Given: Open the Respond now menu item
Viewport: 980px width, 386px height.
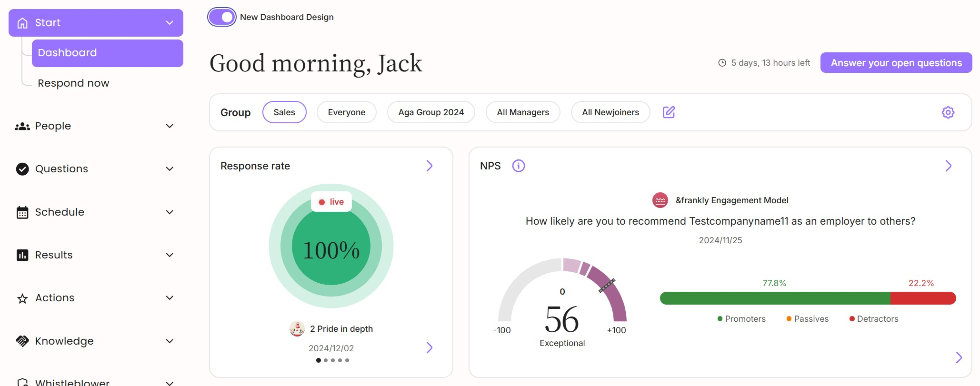Looking at the screenshot, I should click(x=73, y=83).
